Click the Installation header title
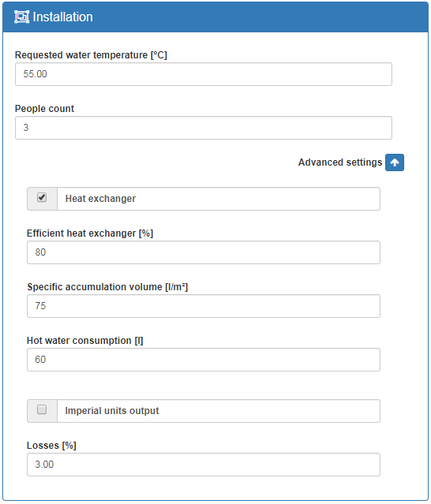 click(x=62, y=17)
